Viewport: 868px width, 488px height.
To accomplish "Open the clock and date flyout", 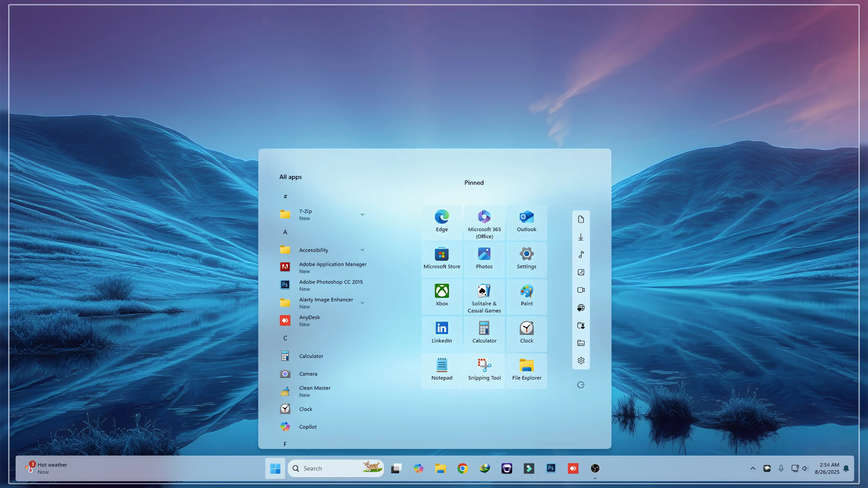I will click(827, 468).
